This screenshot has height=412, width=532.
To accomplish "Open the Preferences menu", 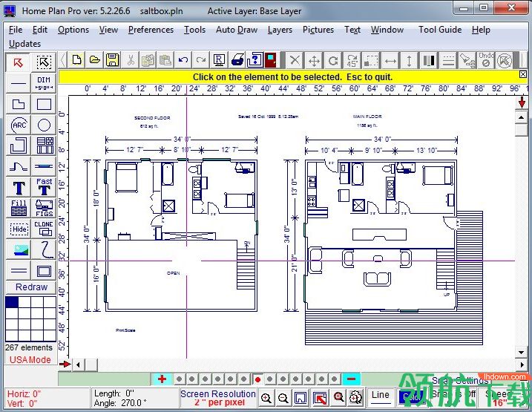I will pyautogui.click(x=151, y=30).
